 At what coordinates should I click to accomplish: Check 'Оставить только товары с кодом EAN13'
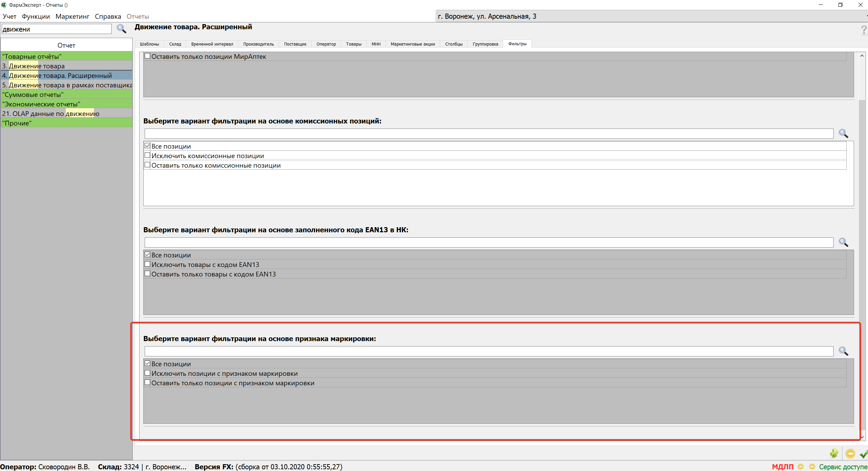click(x=147, y=274)
